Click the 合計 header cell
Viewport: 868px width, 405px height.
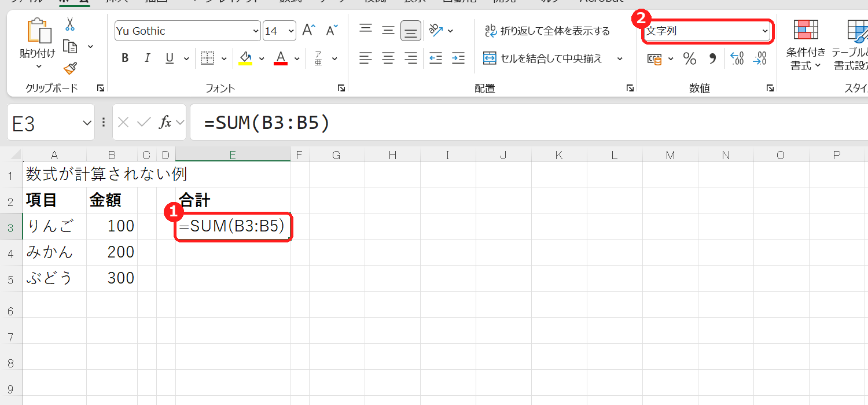pos(233,200)
